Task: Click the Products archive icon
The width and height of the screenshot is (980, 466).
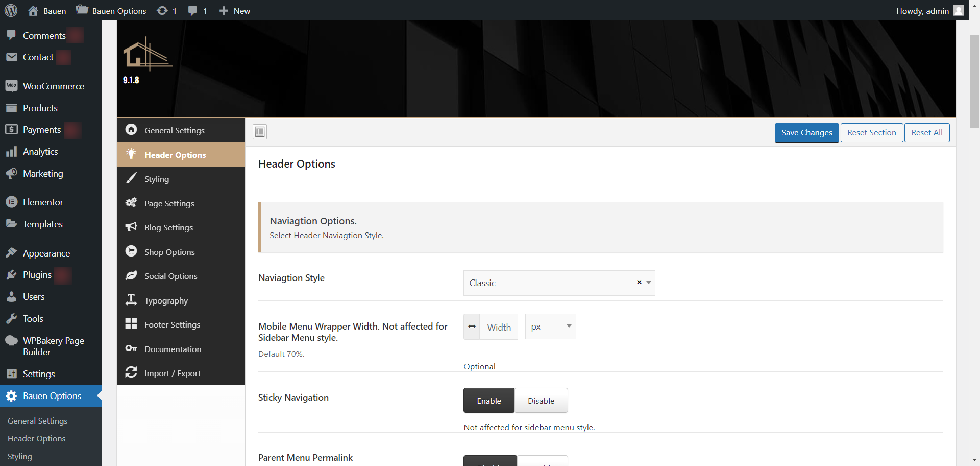Action: [x=11, y=108]
